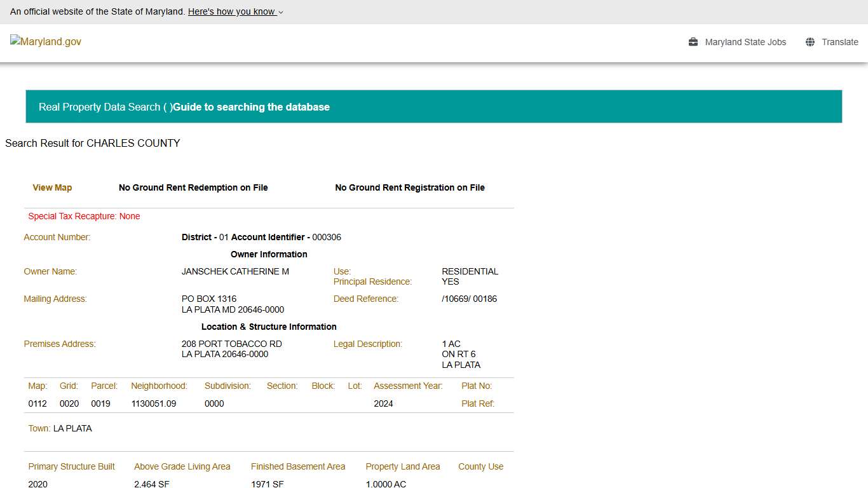Click the Account Number field label
Screen dimensions: 868x488
click(x=57, y=237)
